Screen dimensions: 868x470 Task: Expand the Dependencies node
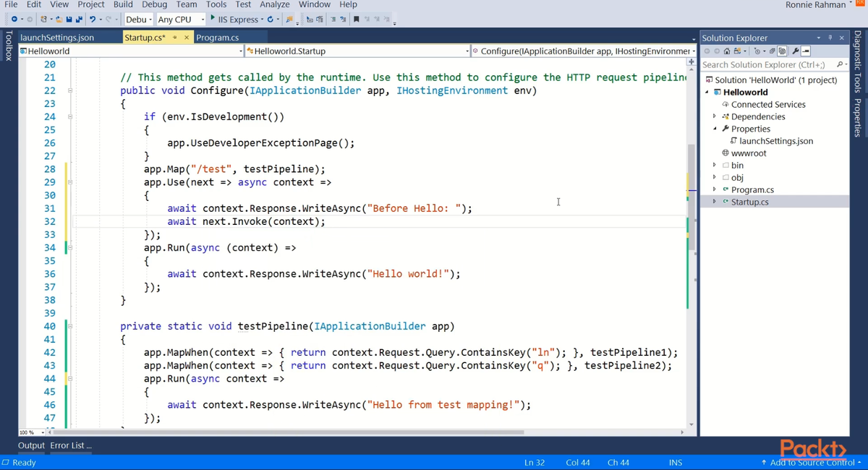pos(715,116)
